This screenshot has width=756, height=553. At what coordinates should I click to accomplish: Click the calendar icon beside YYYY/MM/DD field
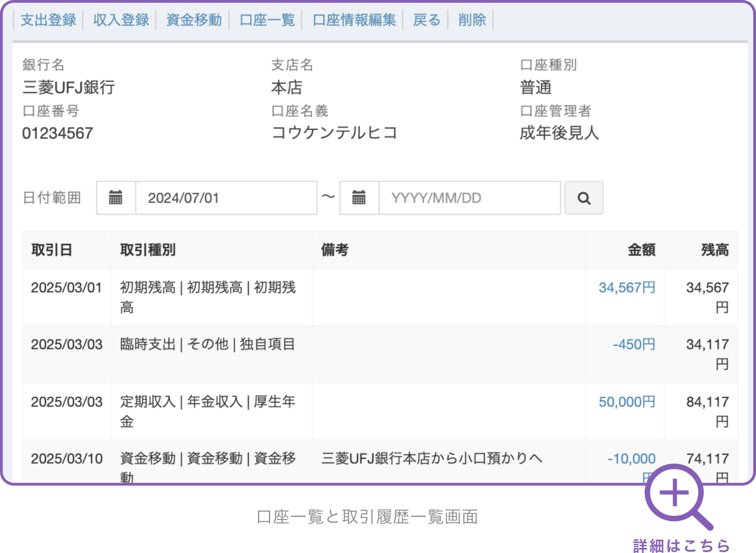point(359,198)
